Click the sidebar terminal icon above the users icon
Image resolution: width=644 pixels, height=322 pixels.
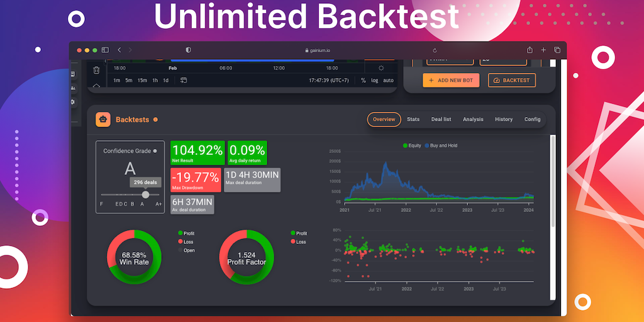pyautogui.click(x=73, y=74)
